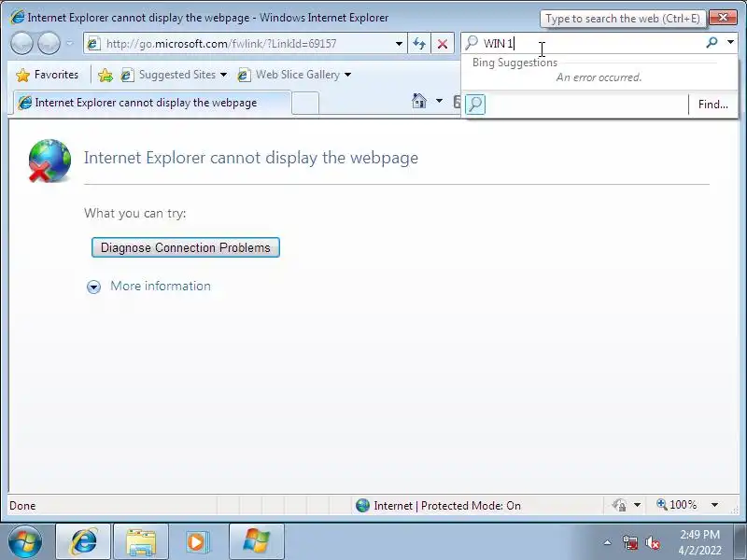Open a new tab
This screenshot has height=560, width=747.
point(305,104)
